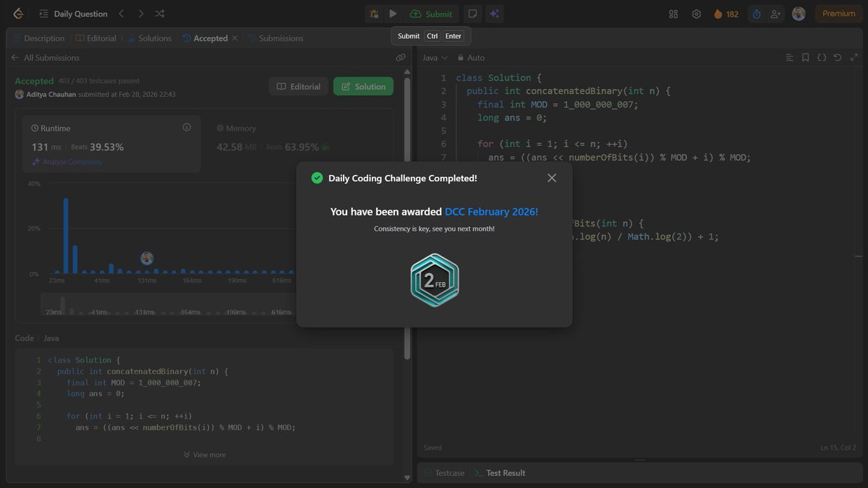Click the flame streak counter 182
This screenshot has height=488, width=868.
[726, 14]
